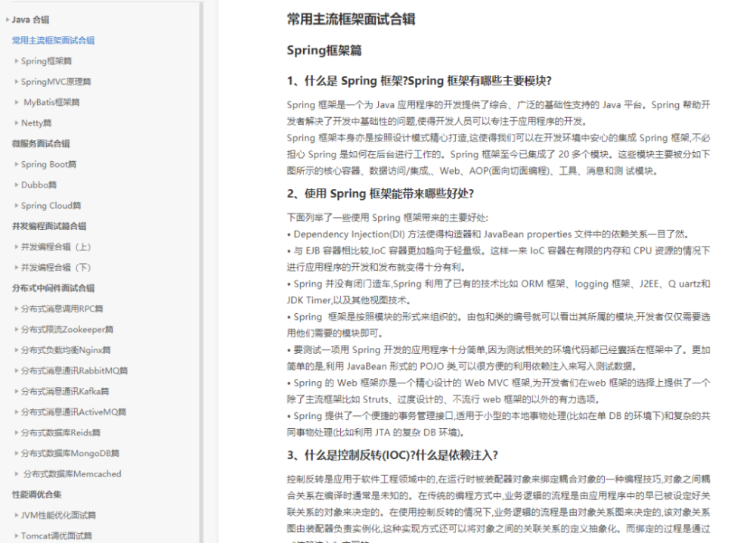Click the Spring框架篇 heading in the document
The width and height of the screenshot is (756, 543).
coord(324,51)
